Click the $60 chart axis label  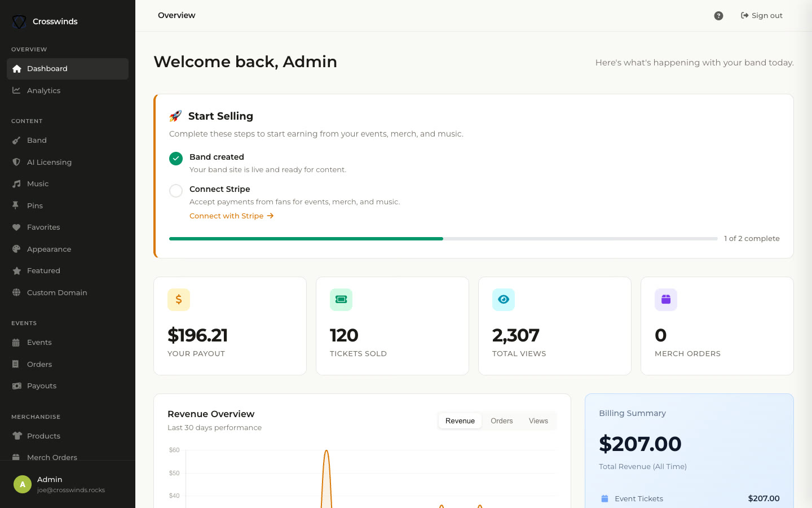[174, 450]
